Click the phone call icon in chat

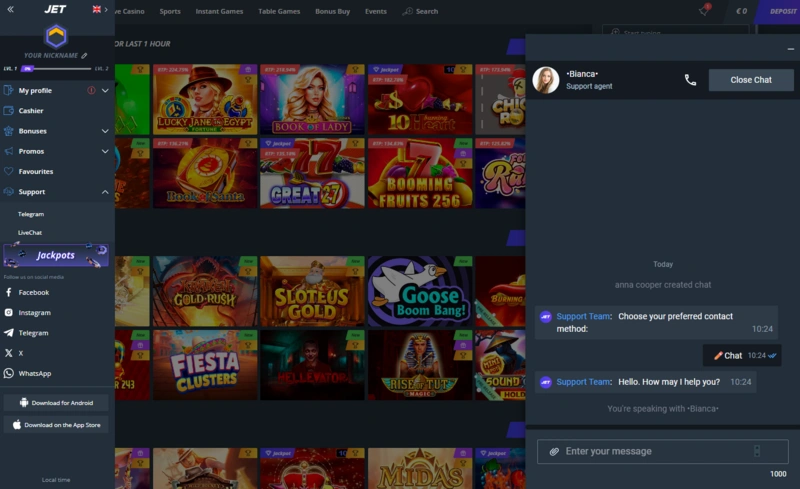pyautogui.click(x=690, y=80)
